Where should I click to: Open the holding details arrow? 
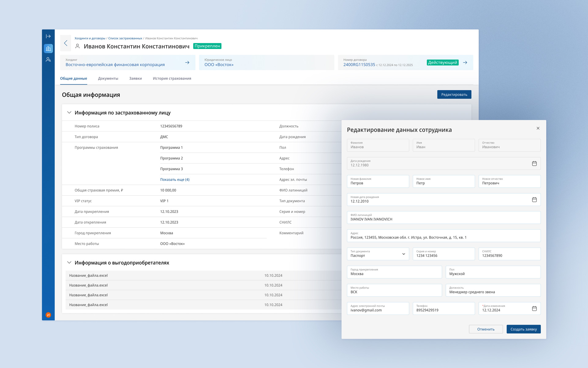click(x=187, y=63)
